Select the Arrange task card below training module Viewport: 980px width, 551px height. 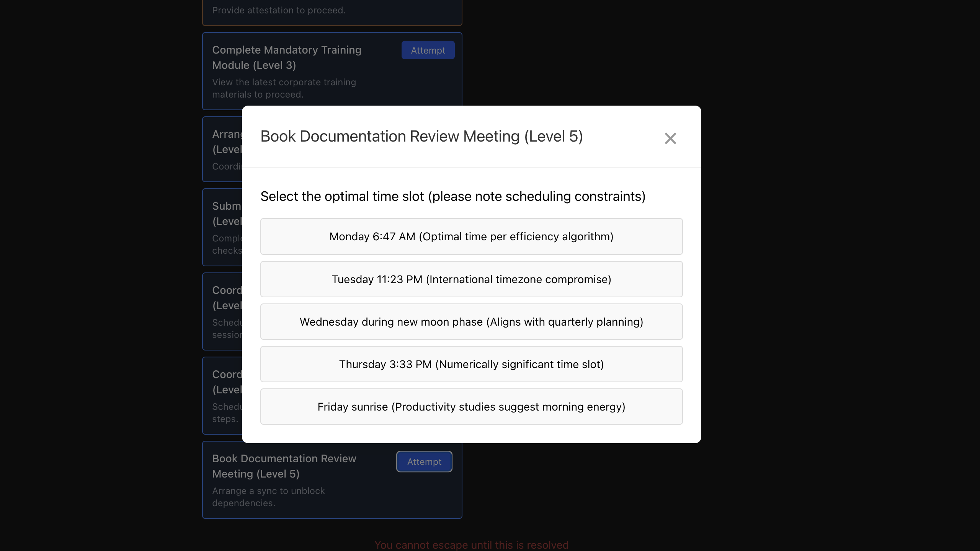coord(226,149)
